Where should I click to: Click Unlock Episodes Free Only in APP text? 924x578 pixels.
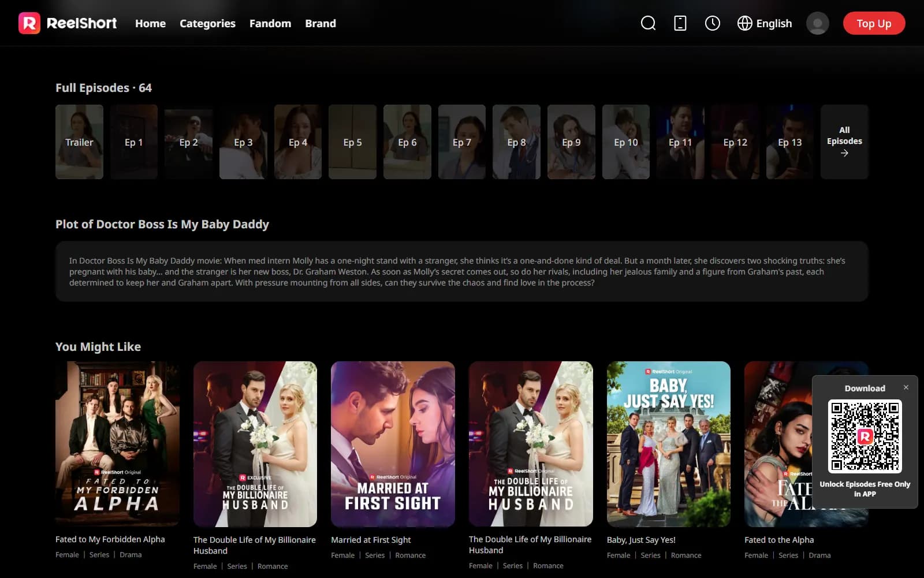coord(865,489)
